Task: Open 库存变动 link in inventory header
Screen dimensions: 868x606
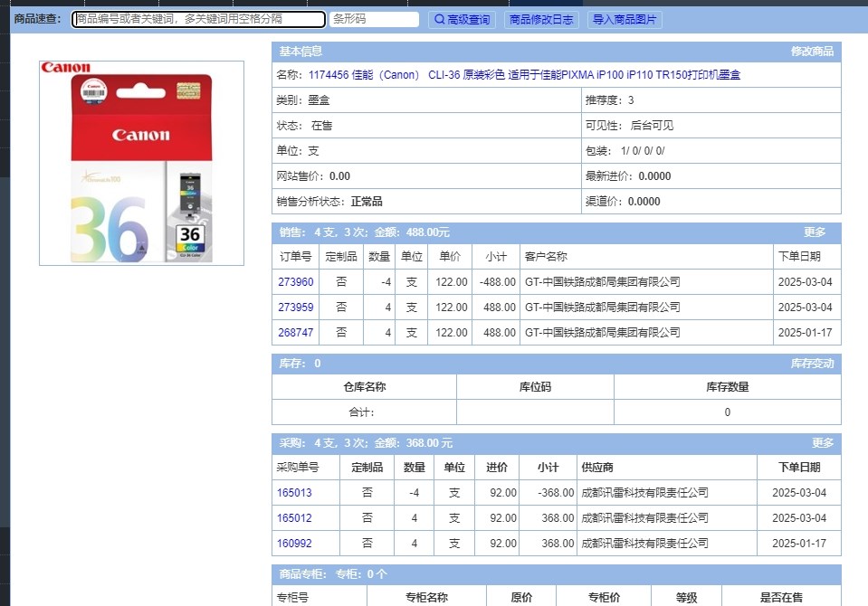Action: click(812, 364)
